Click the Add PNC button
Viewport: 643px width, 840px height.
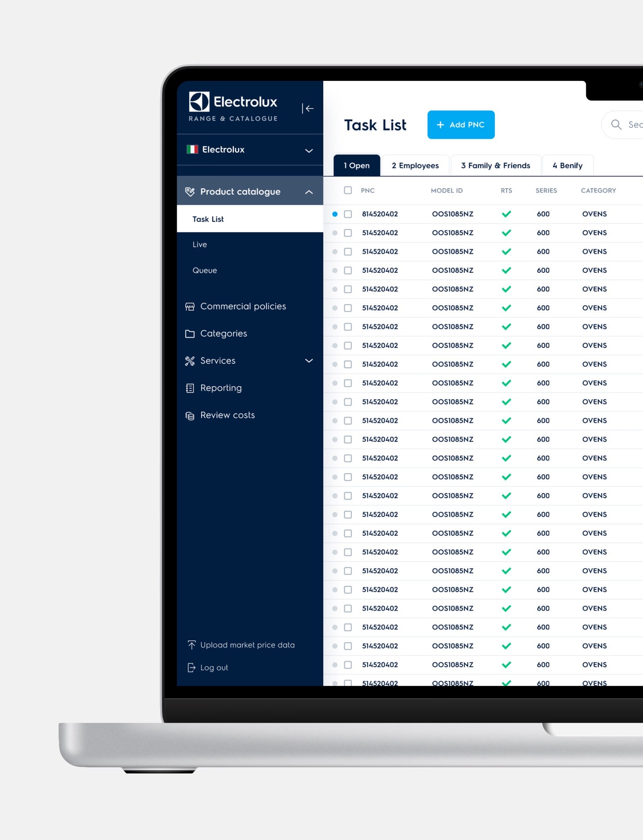point(461,125)
